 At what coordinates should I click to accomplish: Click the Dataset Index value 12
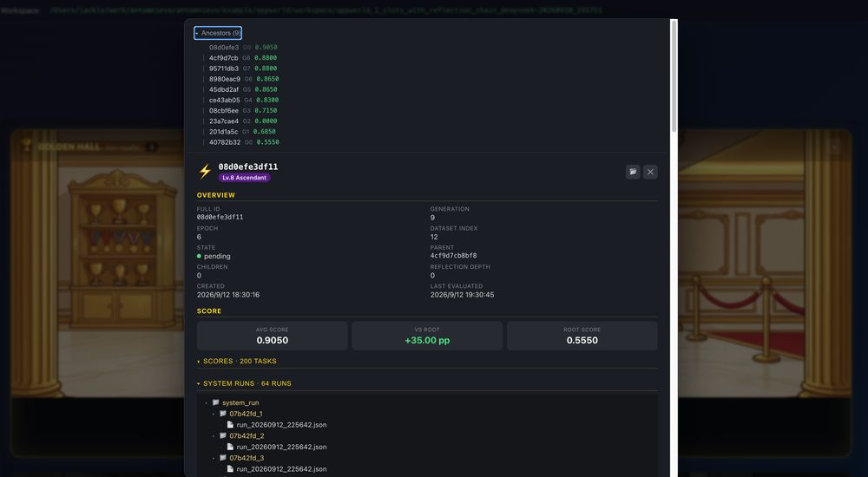coord(434,237)
